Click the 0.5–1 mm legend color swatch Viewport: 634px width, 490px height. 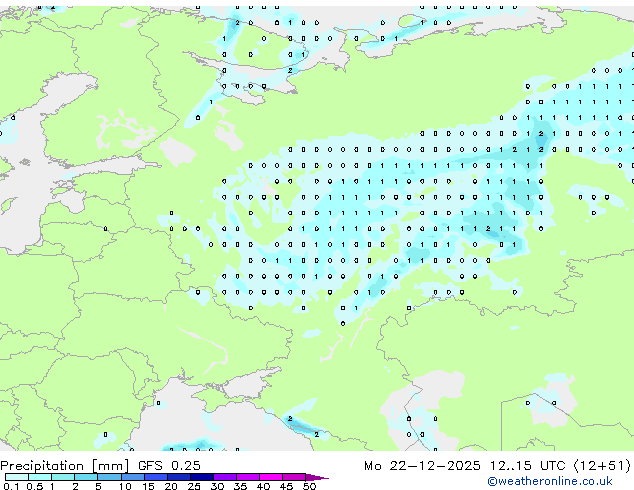pyautogui.click(x=40, y=477)
